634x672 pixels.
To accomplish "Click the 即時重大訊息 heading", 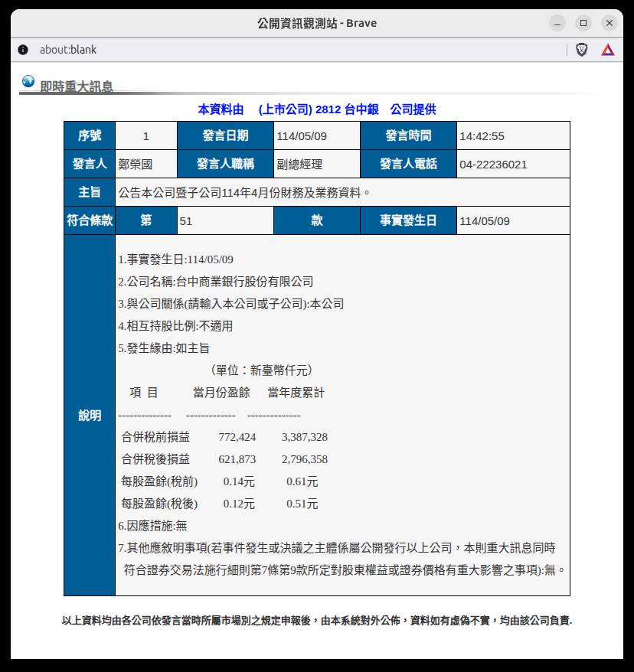I will 77,86.
